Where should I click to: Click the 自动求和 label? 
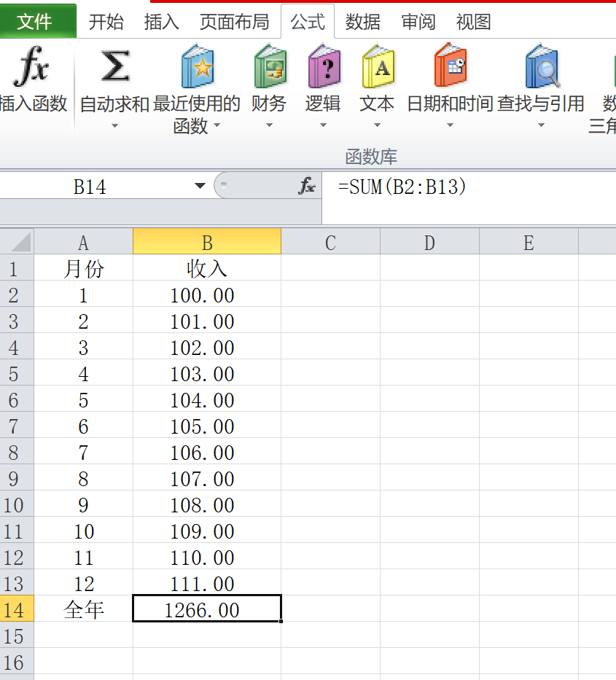[x=114, y=103]
